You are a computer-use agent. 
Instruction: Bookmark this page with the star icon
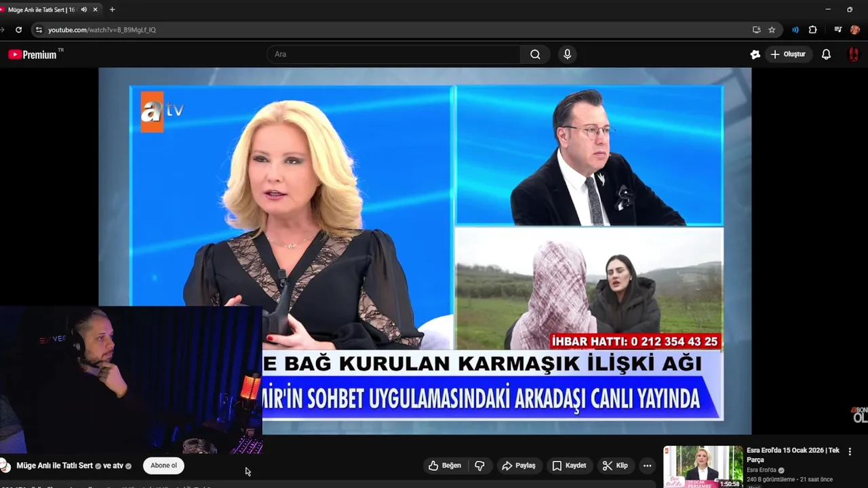(772, 30)
